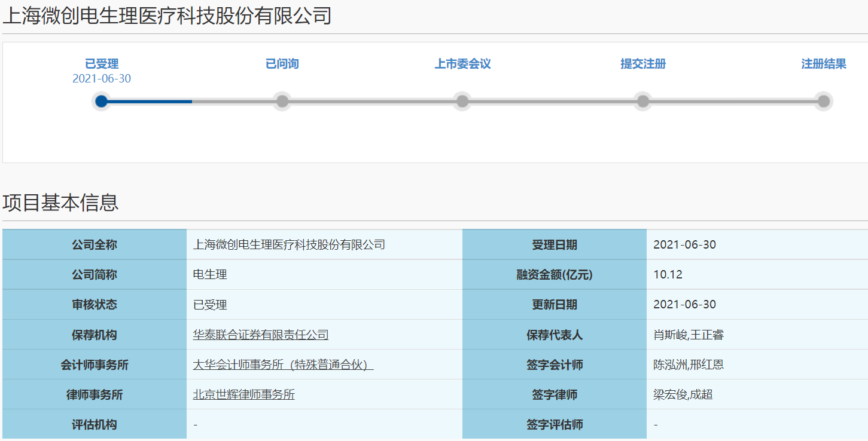
Task: Click the 保荐代表人 label cell
Action: (555, 335)
